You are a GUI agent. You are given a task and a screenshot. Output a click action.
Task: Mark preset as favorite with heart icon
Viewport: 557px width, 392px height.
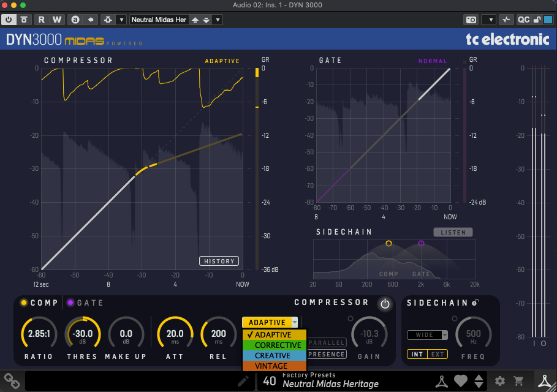[x=461, y=381]
